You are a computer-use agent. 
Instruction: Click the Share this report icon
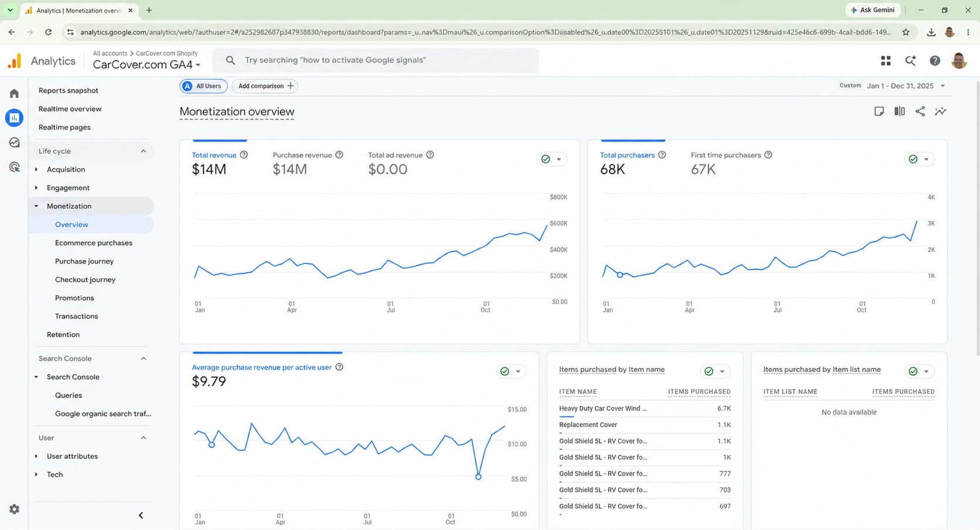coord(920,111)
